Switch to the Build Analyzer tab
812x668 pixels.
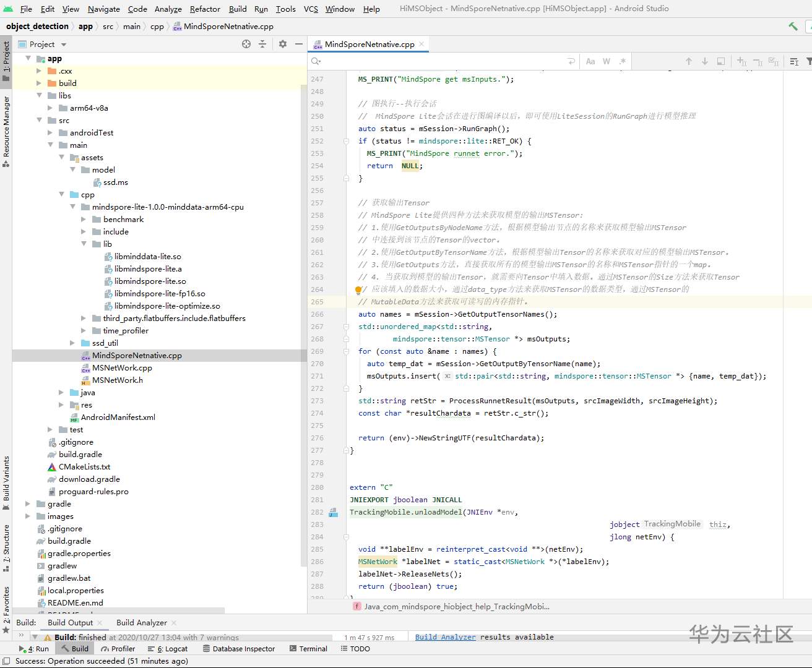pyautogui.click(x=141, y=622)
